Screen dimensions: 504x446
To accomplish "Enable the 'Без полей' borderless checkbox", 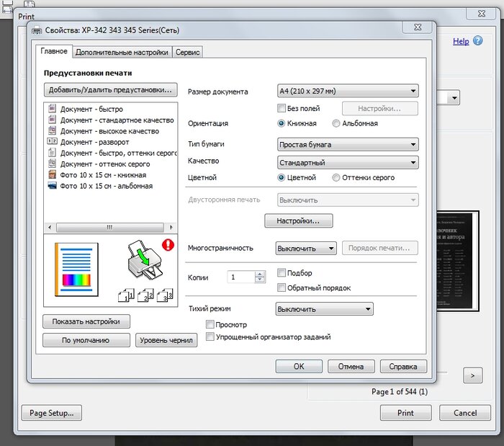I will pos(282,108).
